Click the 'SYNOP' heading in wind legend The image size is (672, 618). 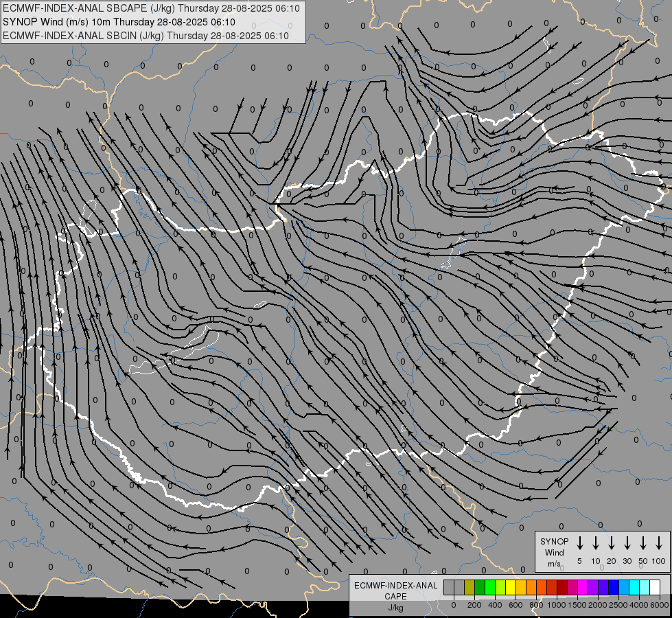[x=554, y=542]
